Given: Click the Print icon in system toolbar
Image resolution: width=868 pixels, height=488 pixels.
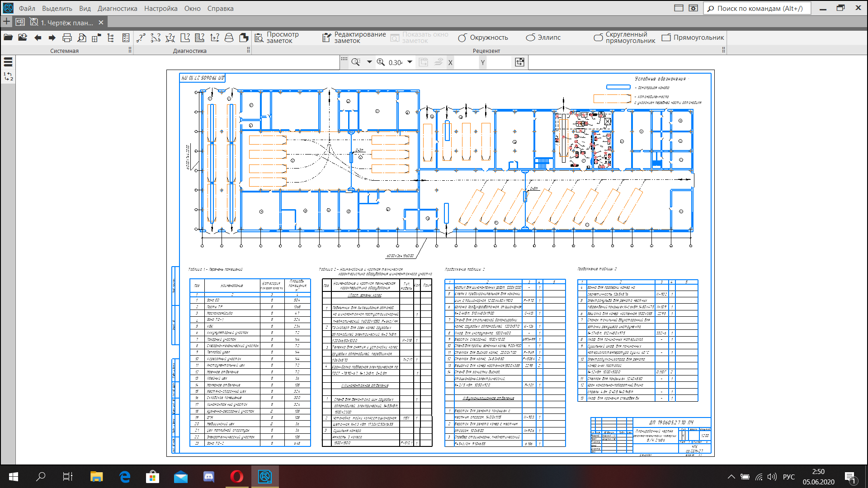Looking at the screenshot, I should [67, 38].
